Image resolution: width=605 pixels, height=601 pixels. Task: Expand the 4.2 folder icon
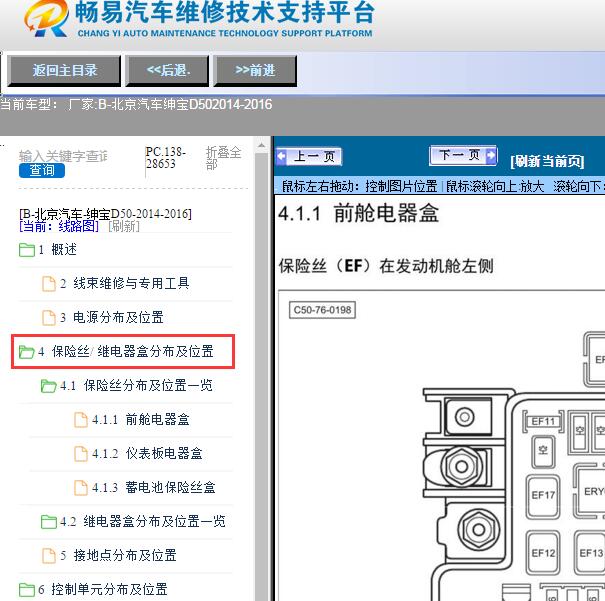[49, 522]
